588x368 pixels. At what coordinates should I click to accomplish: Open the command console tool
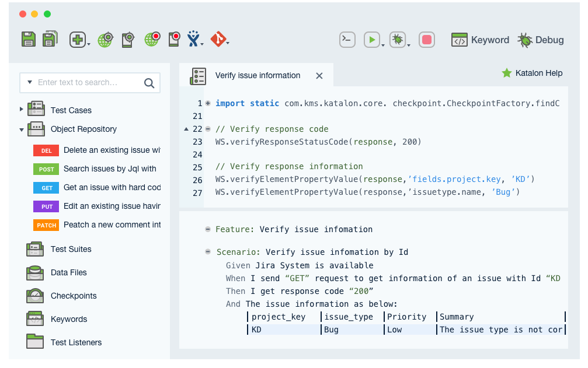(347, 40)
